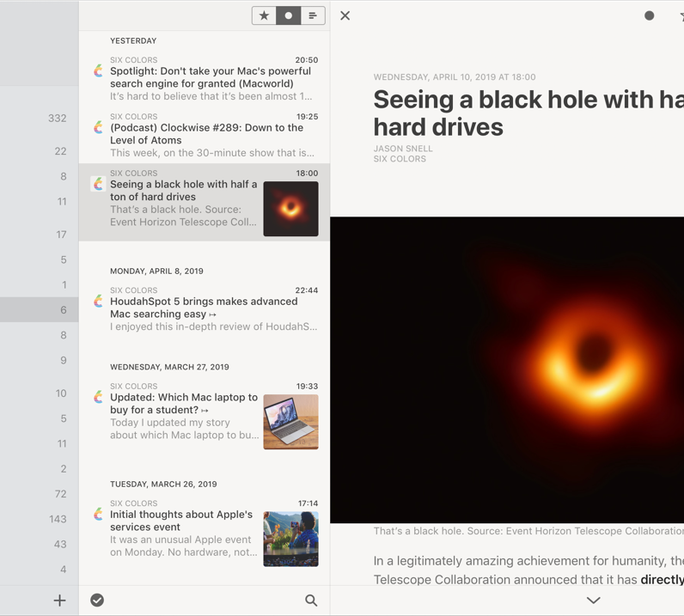Image resolution: width=684 pixels, height=616 pixels.
Task: Click image caption about Event Horizon Telescope
Action: 528,531
